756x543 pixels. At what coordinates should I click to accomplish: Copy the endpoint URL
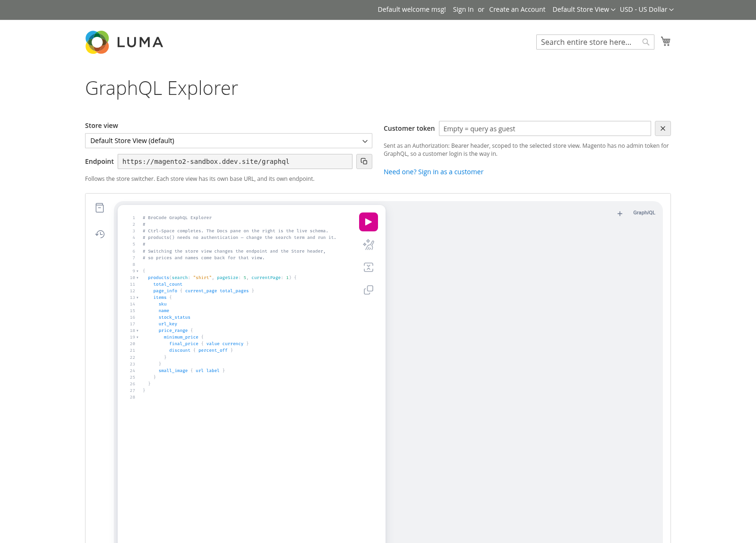[364, 161]
